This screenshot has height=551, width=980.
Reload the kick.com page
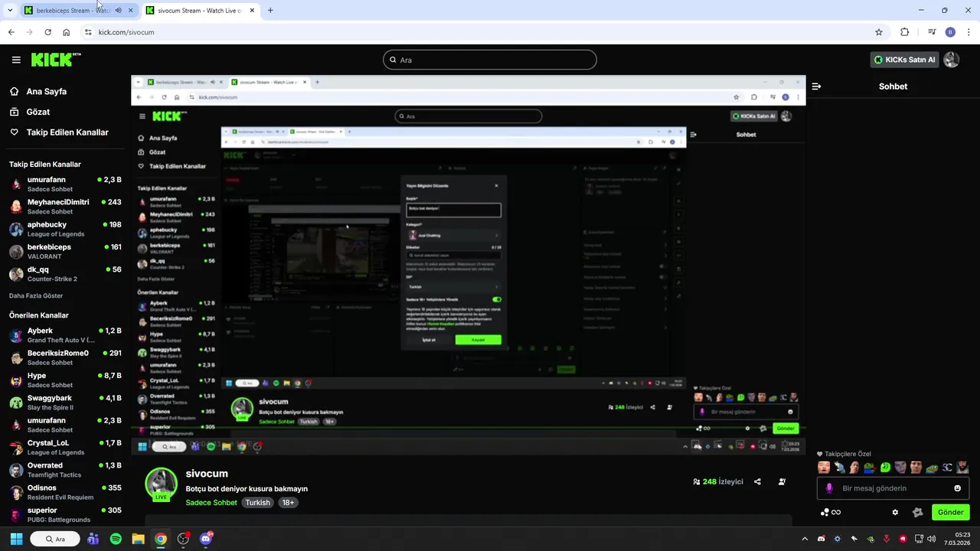47,32
